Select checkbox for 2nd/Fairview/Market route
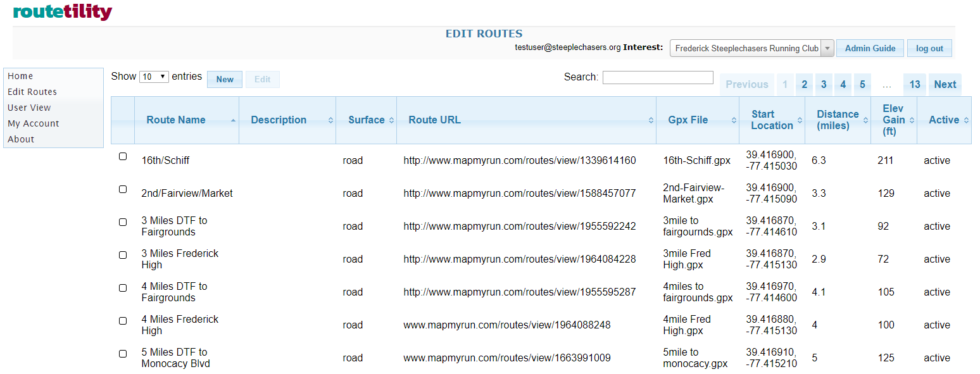Viewport: 980px width, 374px height. click(123, 189)
